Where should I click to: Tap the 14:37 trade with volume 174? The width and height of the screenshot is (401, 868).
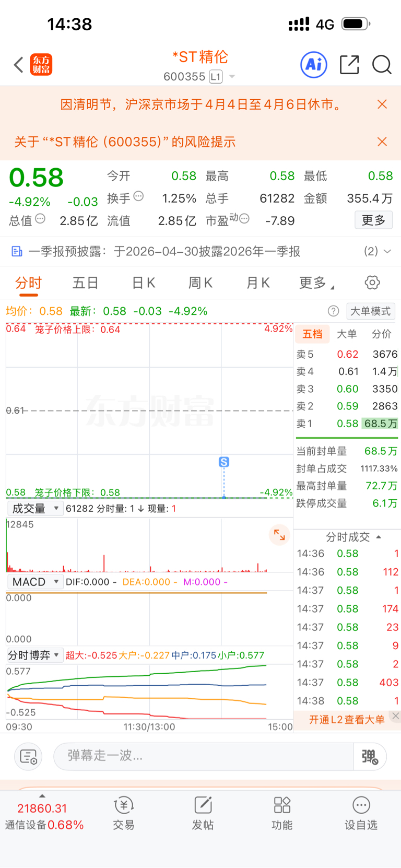coord(348,609)
